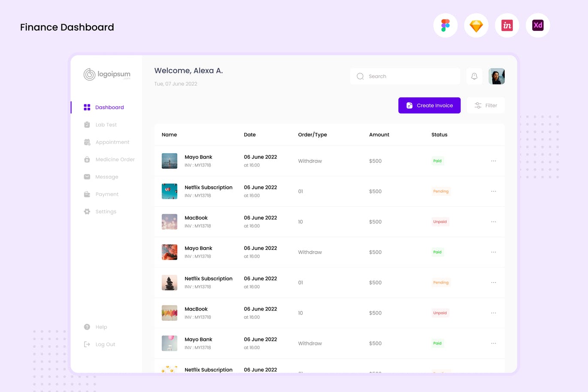The width and height of the screenshot is (588, 392).
Task: Click the Medicine Order bag icon
Action: [x=87, y=159]
